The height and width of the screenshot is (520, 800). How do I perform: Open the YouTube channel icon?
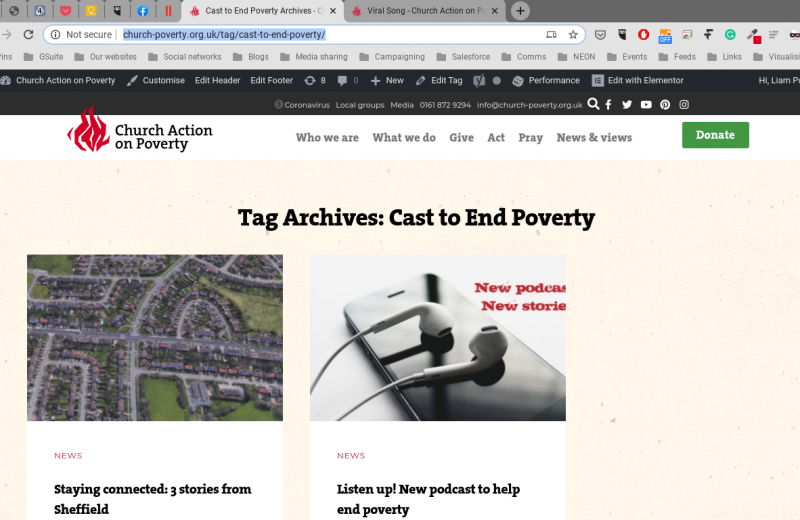[646, 105]
